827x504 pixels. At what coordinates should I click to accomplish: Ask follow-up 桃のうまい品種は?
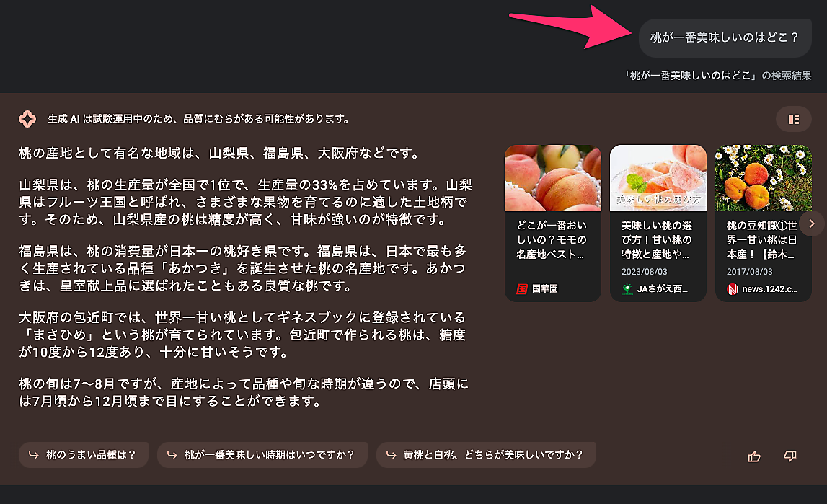[x=84, y=455]
